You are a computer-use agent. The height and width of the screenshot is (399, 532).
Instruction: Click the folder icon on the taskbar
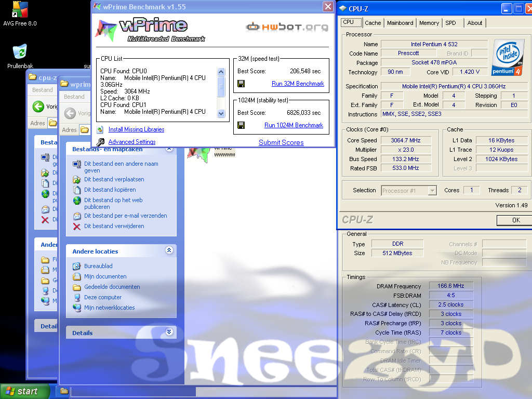pyautogui.click(x=64, y=391)
